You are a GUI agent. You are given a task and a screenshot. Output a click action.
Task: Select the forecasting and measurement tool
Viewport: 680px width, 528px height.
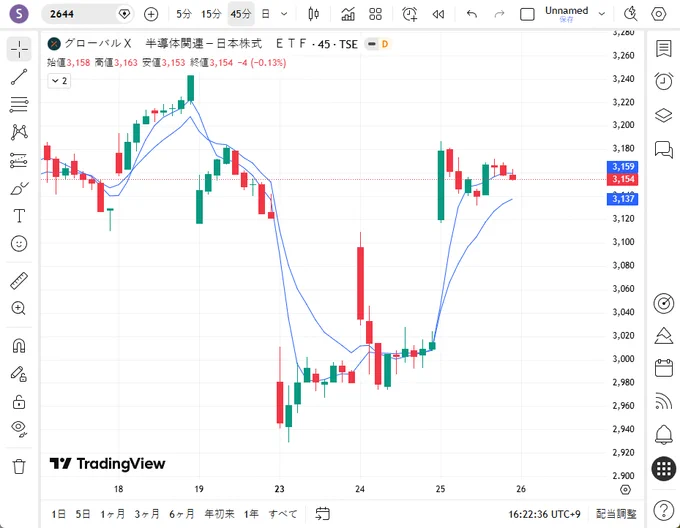coord(19,160)
